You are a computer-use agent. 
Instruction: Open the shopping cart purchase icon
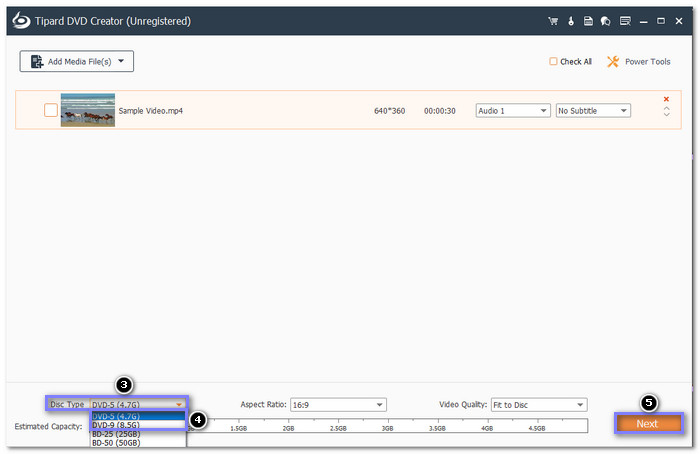point(553,21)
